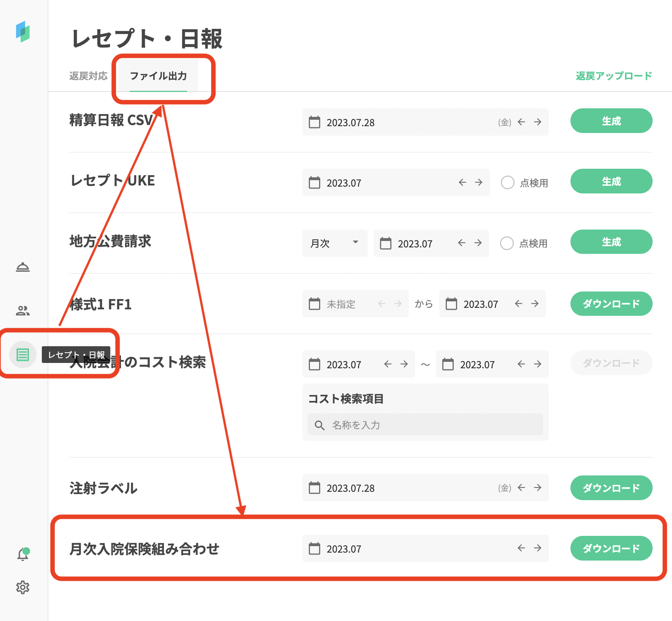Switch to the 返戻対応 tab

tap(88, 76)
